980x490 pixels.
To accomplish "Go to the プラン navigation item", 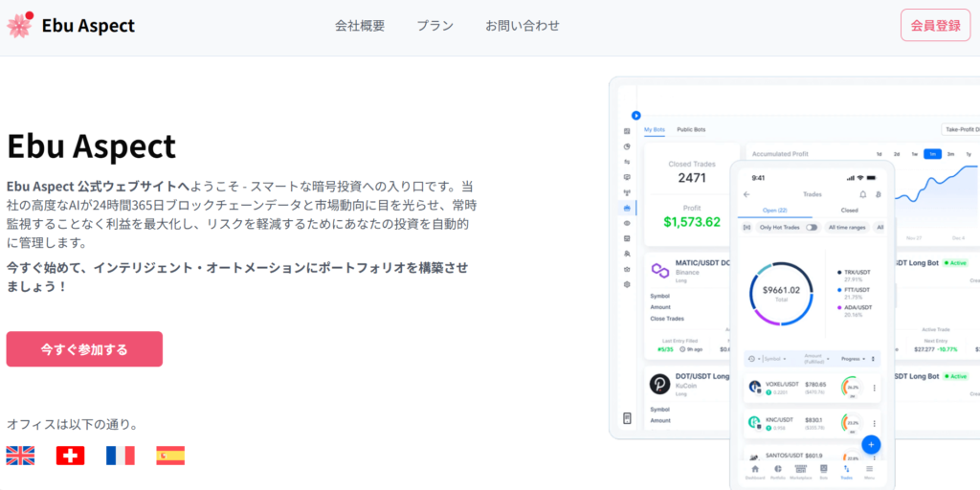I will point(434,26).
